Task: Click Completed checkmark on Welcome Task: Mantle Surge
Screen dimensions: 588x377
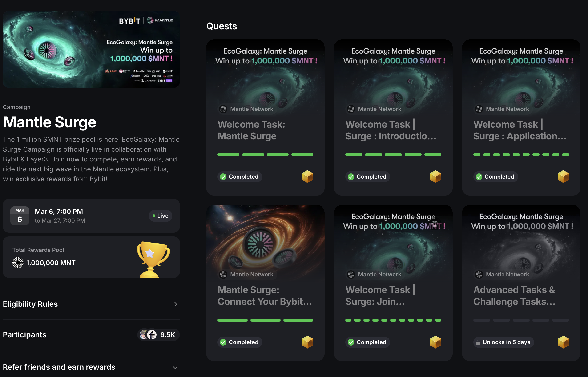Action: [x=223, y=177]
